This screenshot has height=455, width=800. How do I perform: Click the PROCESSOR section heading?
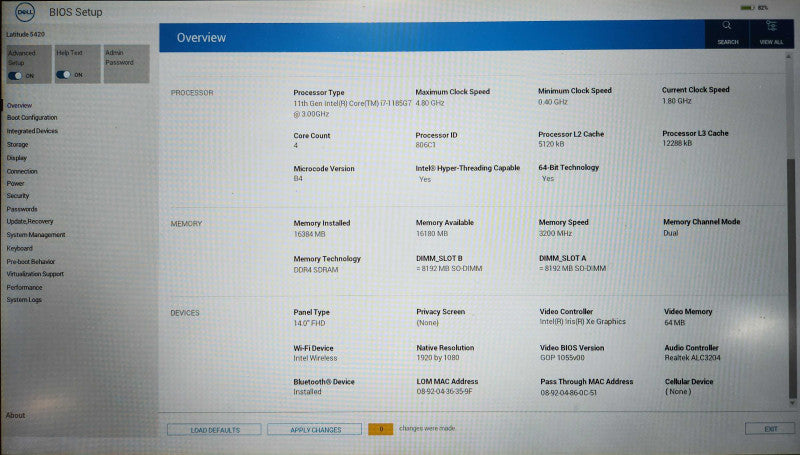click(192, 93)
